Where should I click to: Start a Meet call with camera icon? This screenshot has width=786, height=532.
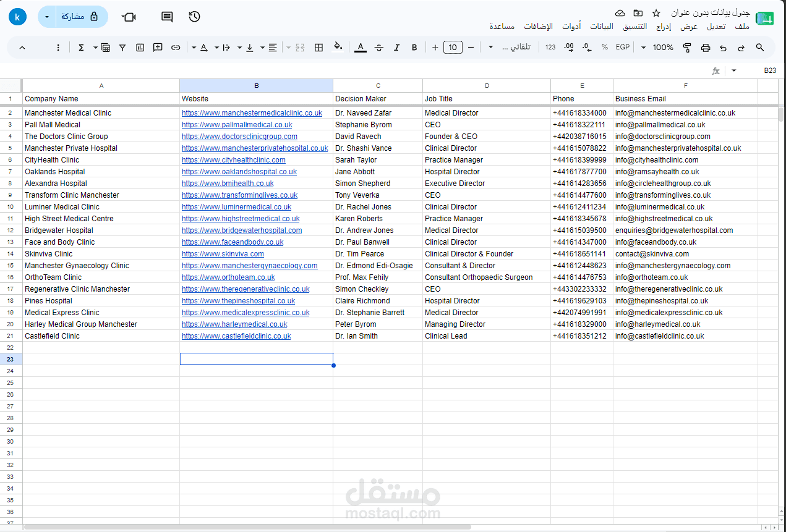(129, 17)
